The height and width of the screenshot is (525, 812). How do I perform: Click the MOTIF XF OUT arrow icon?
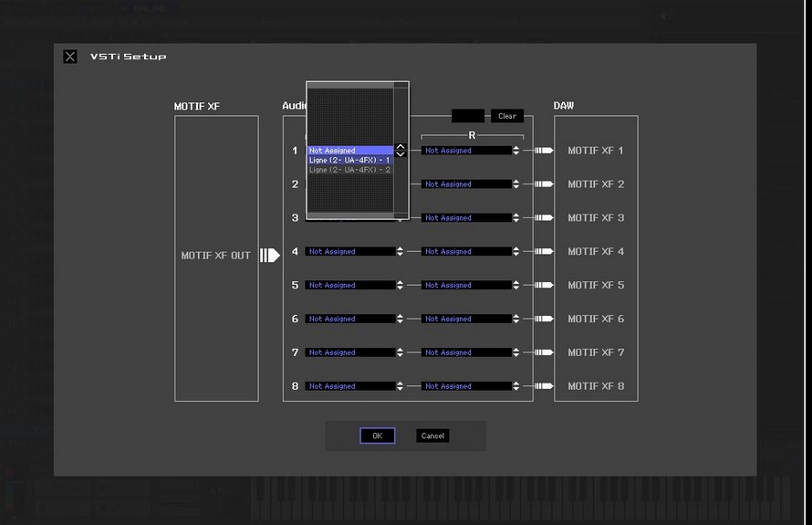pyautogui.click(x=269, y=256)
